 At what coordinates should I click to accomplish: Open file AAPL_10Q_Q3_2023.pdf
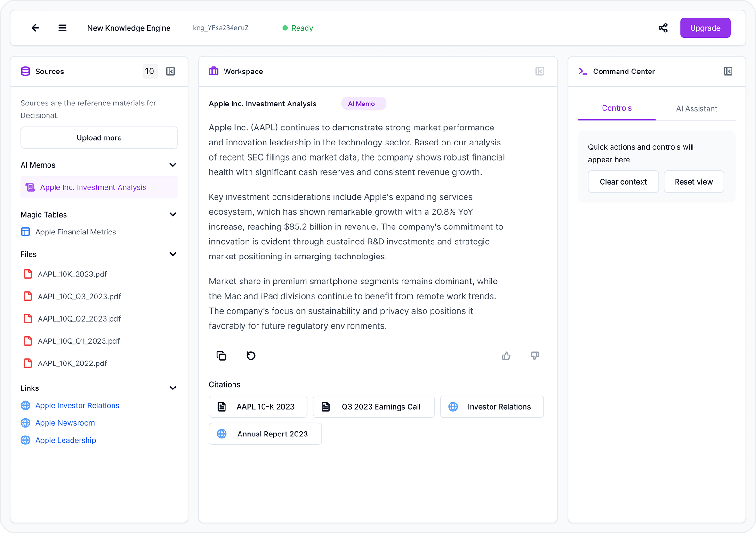(x=79, y=296)
